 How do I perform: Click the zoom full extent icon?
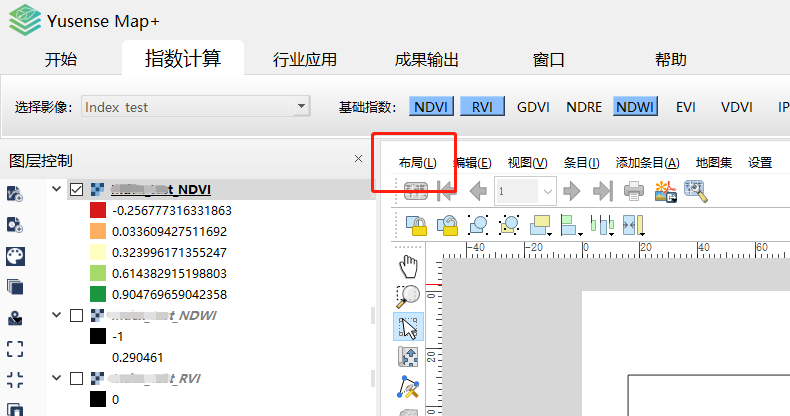tap(16, 349)
